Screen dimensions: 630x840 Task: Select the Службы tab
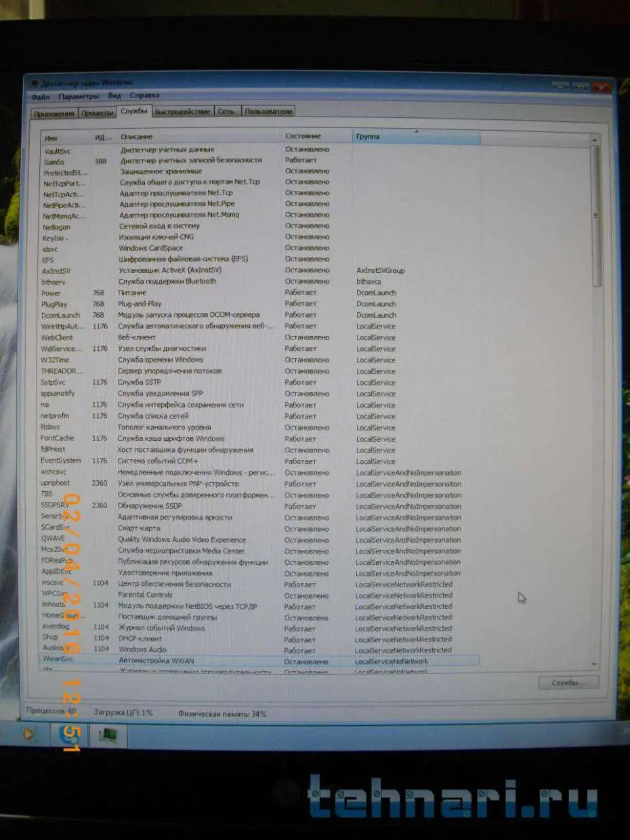click(x=133, y=110)
